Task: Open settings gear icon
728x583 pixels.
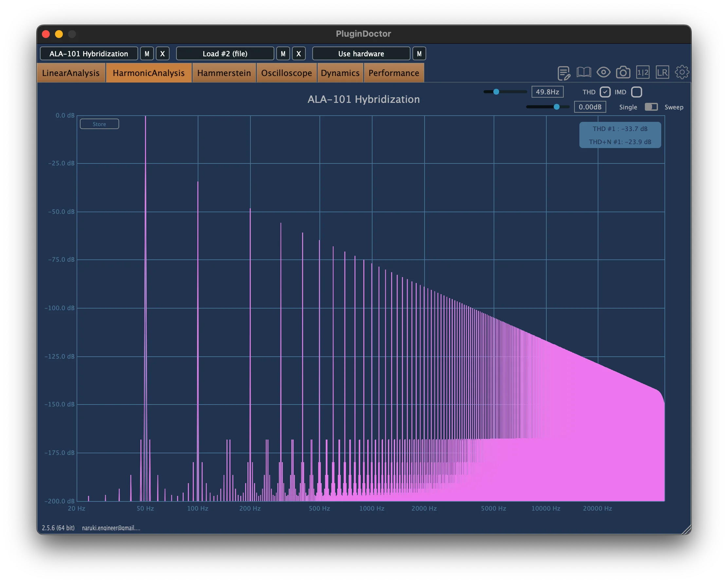Action: (682, 72)
